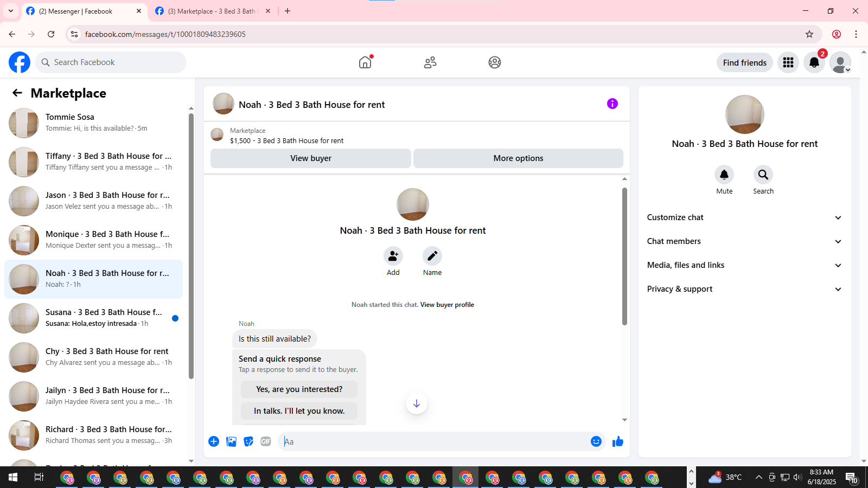Open the Chrome menu three dots
Viewport: 868px width, 488px height.
(x=856, y=34)
